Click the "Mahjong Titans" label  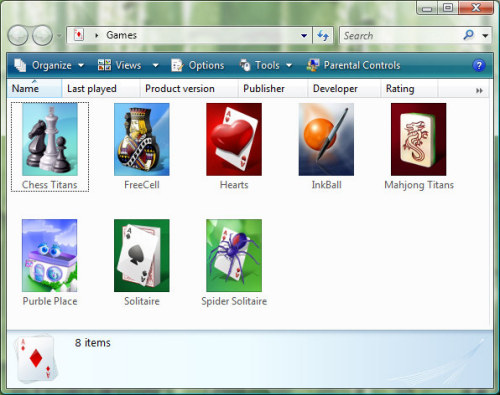coord(419,185)
